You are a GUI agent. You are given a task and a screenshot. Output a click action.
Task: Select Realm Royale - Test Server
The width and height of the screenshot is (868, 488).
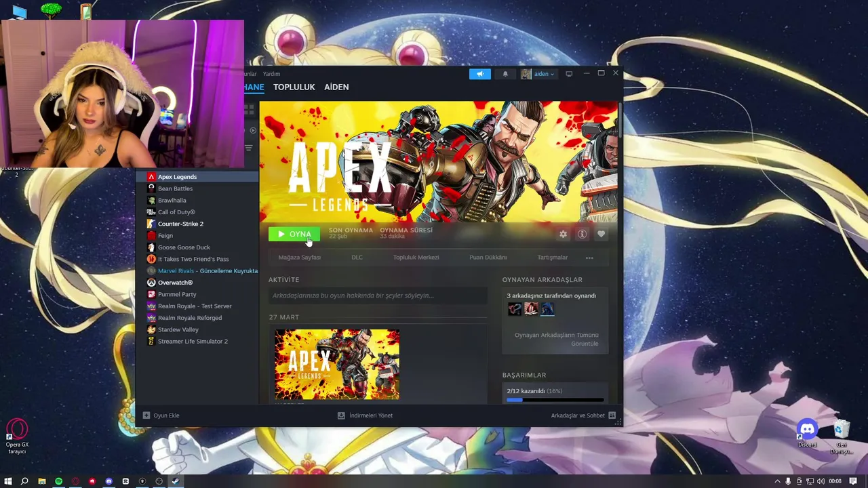[197, 306]
